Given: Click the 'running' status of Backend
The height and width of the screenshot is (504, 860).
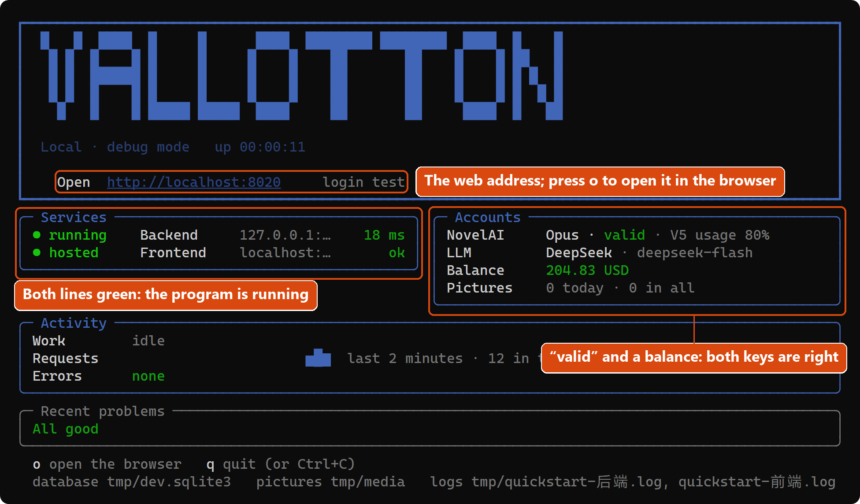Looking at the screenshot, I should click(78, 235).
